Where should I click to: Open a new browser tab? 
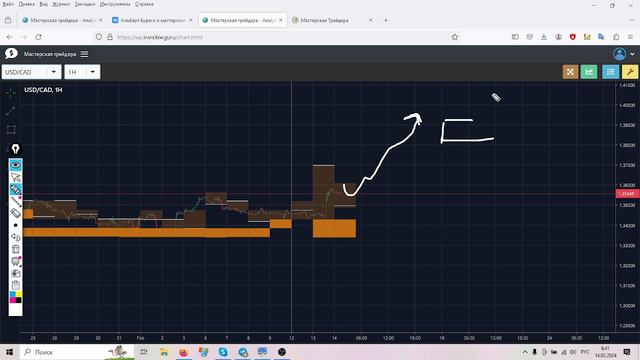click(386, 20)
